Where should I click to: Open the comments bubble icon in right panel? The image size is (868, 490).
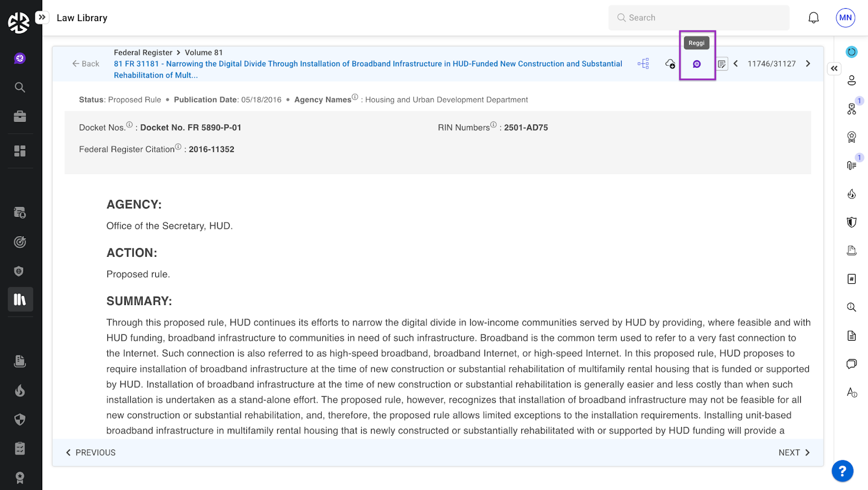pyautogui.click(x=851, y=364)
